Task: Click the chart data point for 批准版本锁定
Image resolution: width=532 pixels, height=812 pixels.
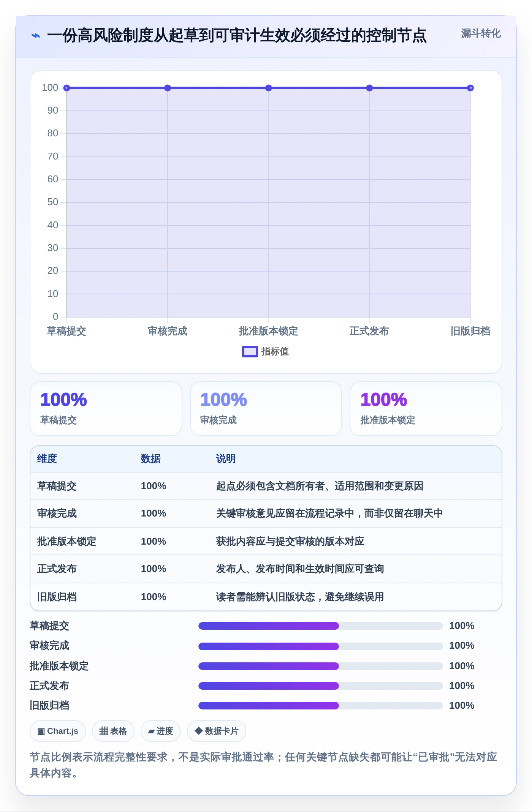Action: point(268,88)
